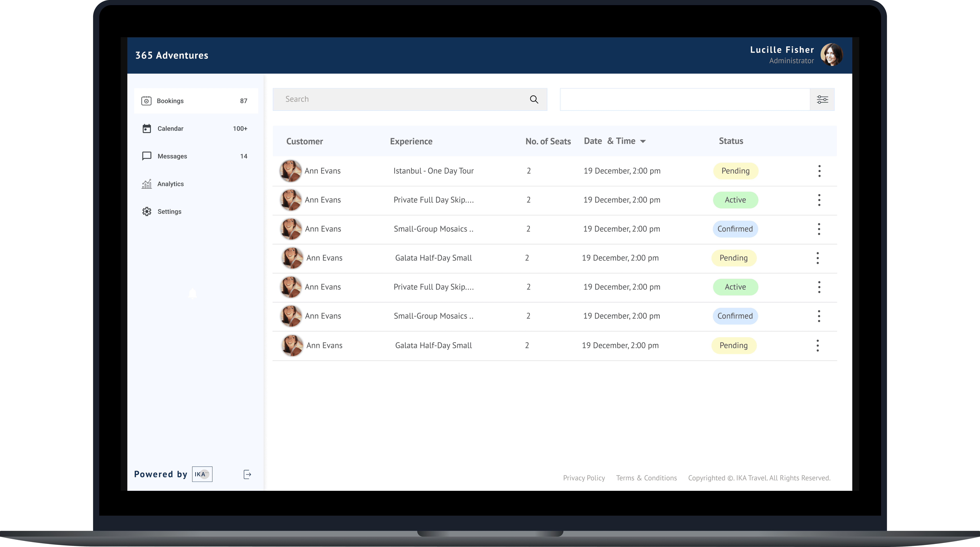Open the Analytics menu item
Viewport: 980px width, 547px height.
coord(170,184)
